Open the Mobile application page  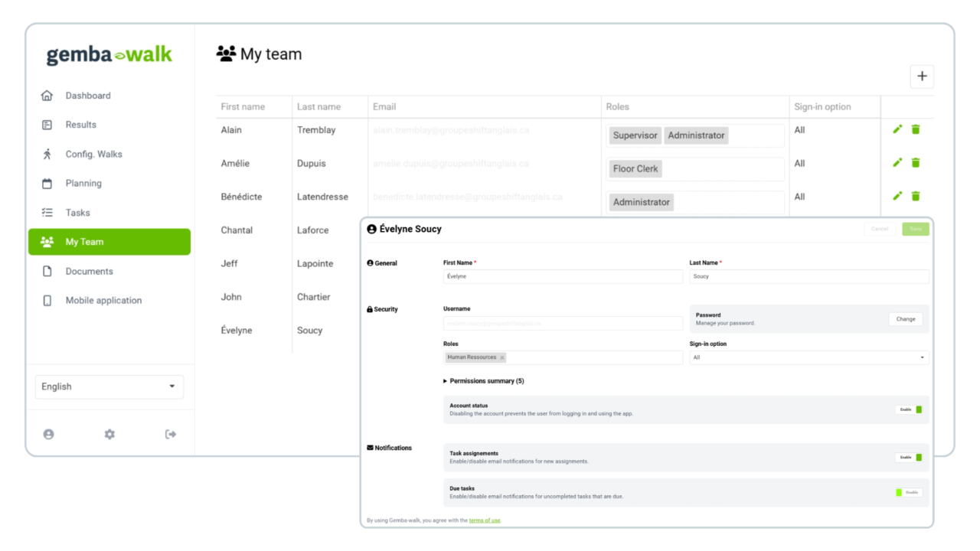point(104,300)
